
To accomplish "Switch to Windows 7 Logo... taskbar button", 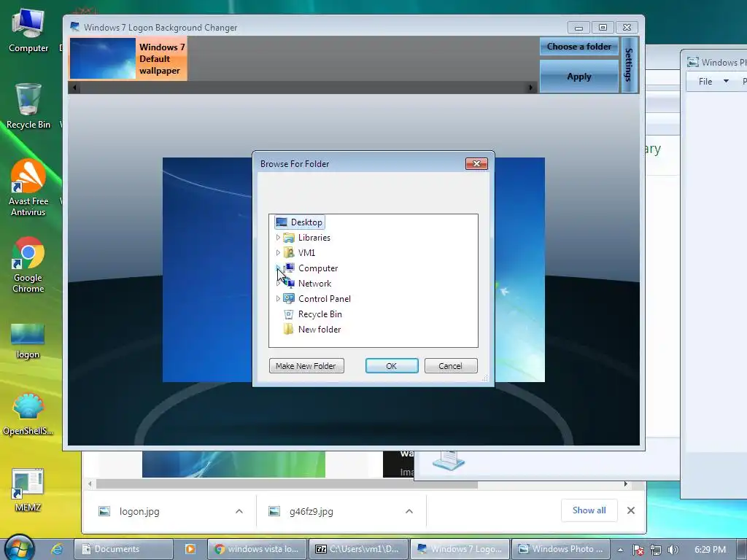I will [460, 549].
